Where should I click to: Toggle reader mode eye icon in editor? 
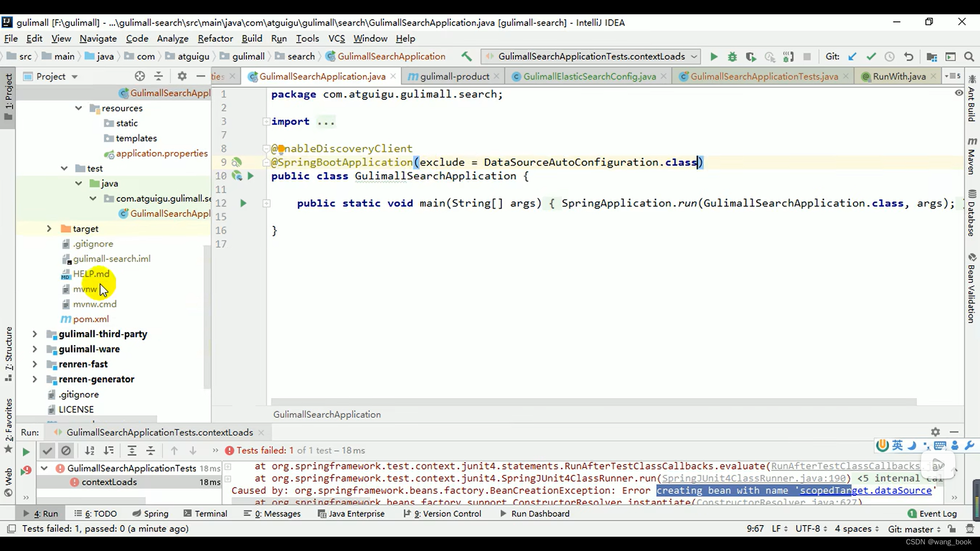click(x=959, y=93)
